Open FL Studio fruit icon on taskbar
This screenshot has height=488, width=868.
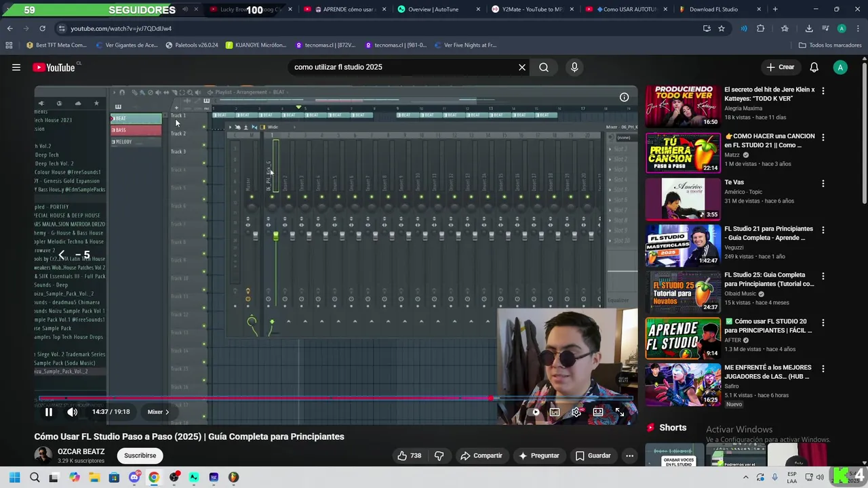[x=233, y=477]
